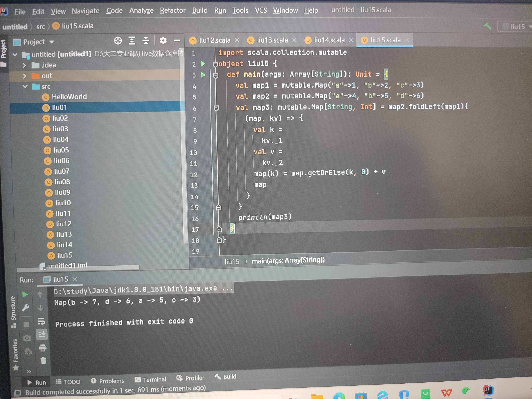
Task: Click the green Rerun button in Run panel
Action: (x=25, y=294)
